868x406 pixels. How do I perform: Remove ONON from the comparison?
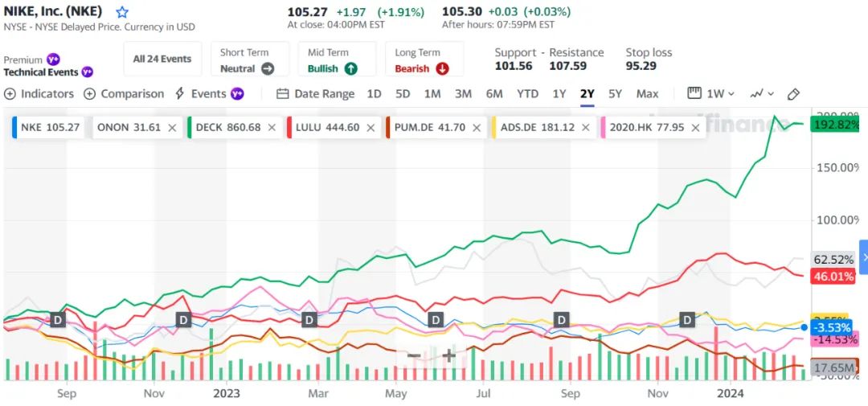[x=172, y=127]
